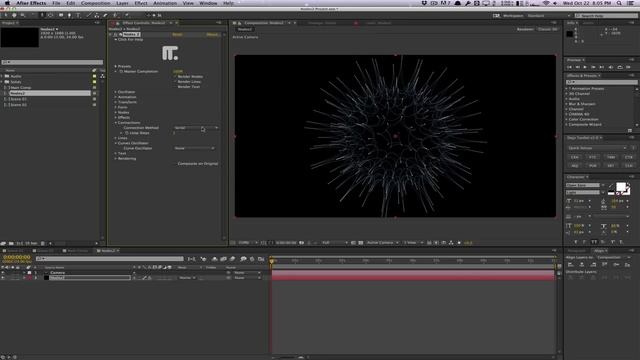This screenshot has width=640, height=360.
Task: Click the white fill color swatch
Action: 620,187
